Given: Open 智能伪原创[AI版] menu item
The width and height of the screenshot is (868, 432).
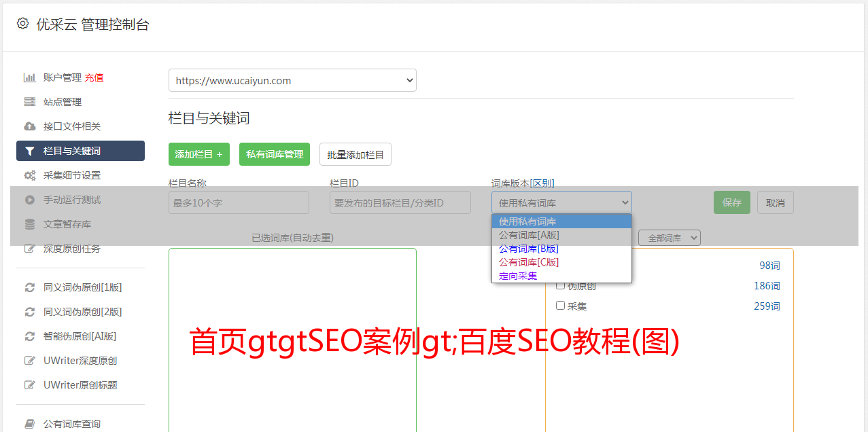Looking at the screenshot, I should [x=80, y=336].
